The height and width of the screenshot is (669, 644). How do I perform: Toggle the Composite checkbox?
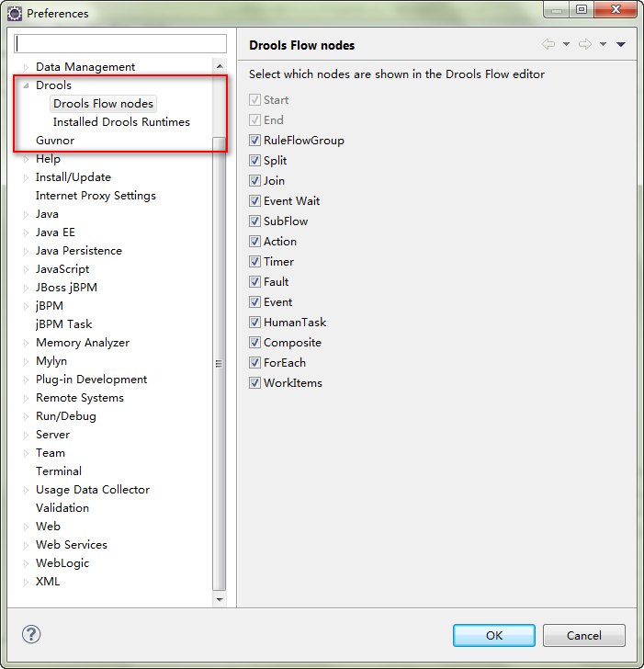pos(254,342)
